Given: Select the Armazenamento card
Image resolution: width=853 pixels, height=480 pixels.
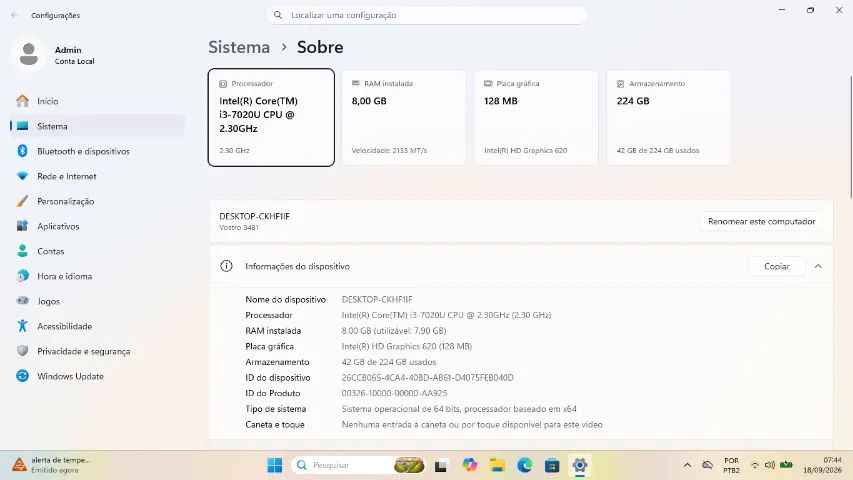Looking at the screenshot, I should [x=669, y=118].
